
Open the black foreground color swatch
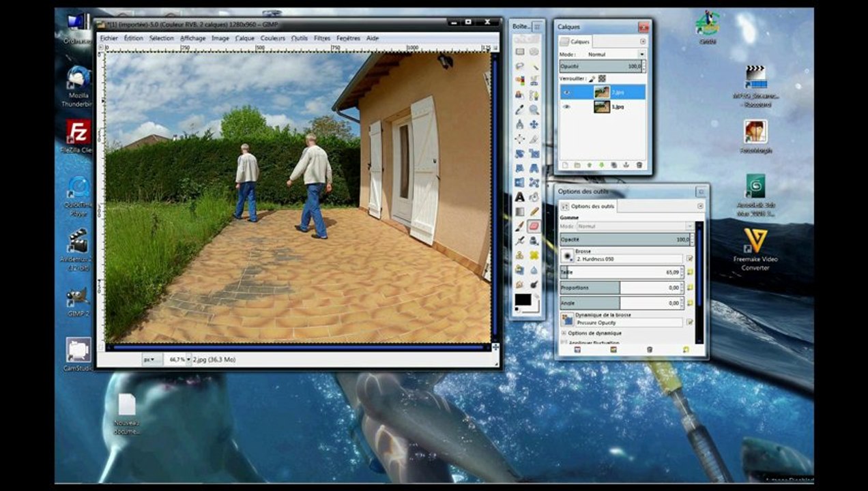coord(523,299)
